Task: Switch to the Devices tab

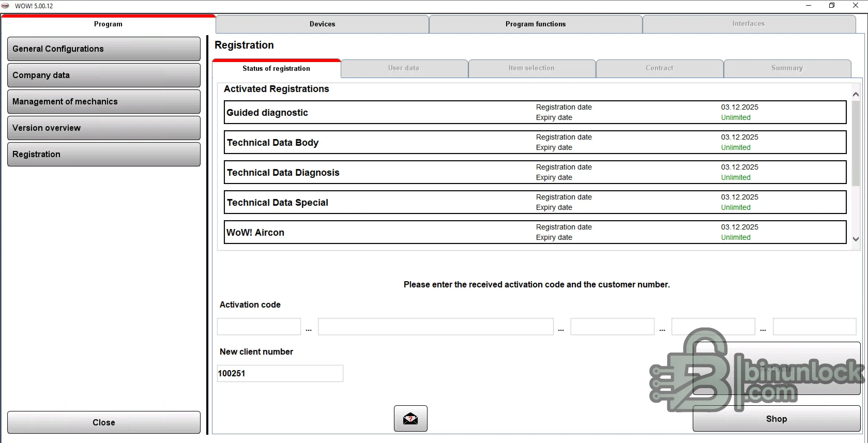Action: (322, 24)
